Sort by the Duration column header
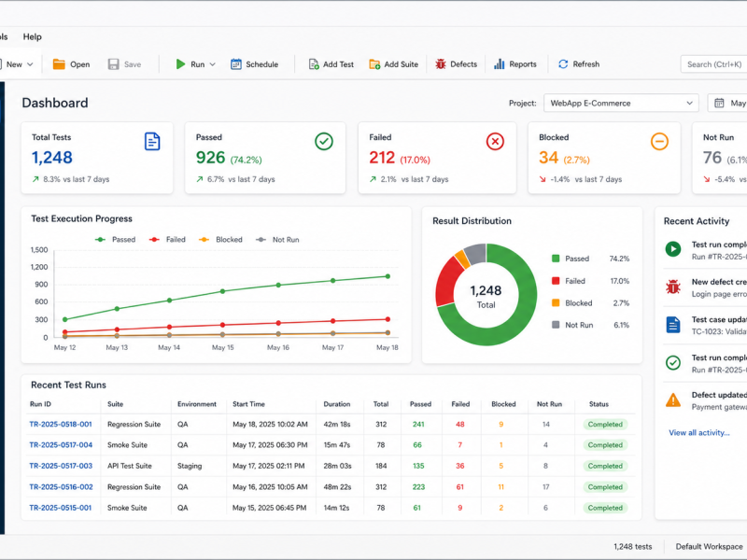The width and height of the screenshot is (747, 560). (x=337, y=404)
